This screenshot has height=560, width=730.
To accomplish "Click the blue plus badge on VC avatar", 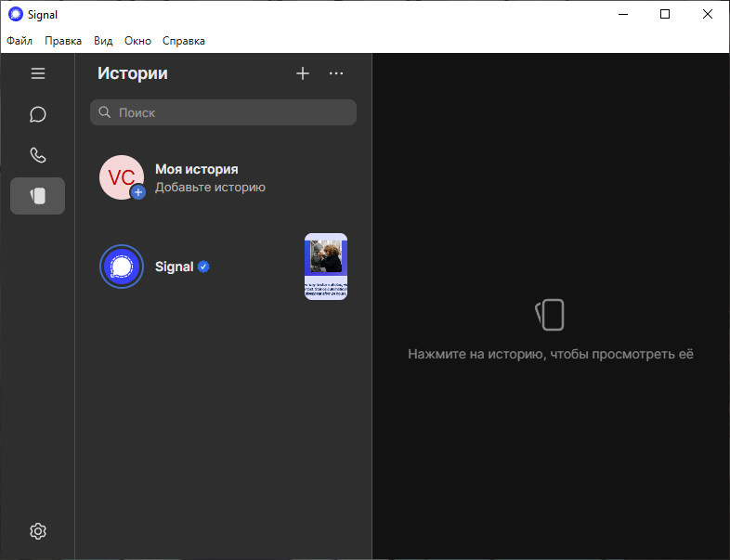I will pyautogui.click(x=137, y=192).
